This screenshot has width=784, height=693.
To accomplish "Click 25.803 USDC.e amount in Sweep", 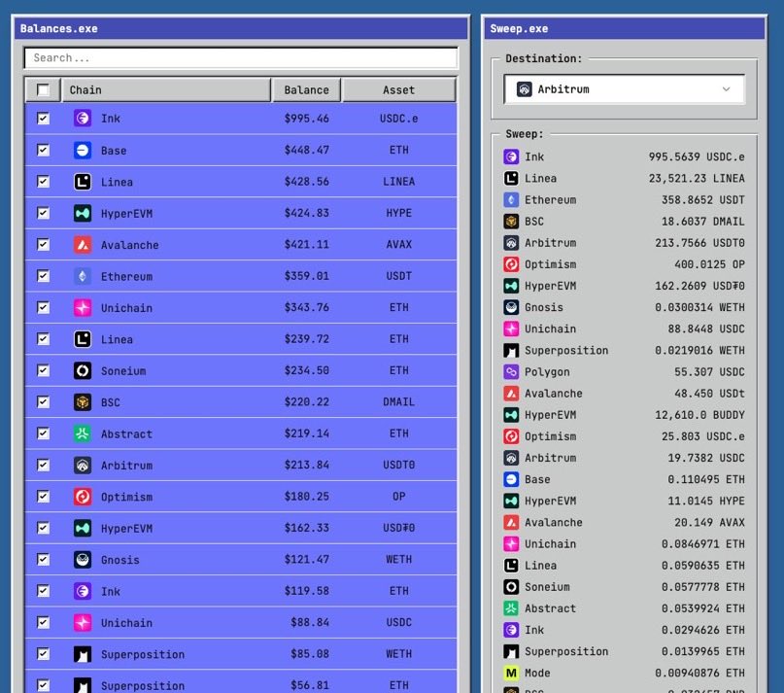I will [x=703, y=436].
